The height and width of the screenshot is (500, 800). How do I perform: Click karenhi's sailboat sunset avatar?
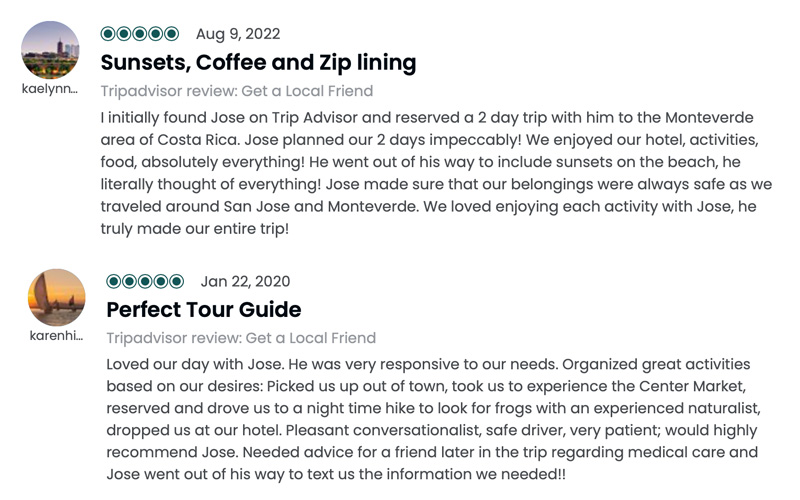coord(57,297)
